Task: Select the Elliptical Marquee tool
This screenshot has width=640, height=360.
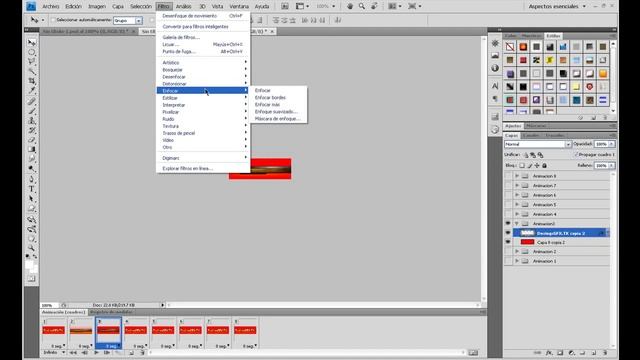Action: click(x=31, y=52)
